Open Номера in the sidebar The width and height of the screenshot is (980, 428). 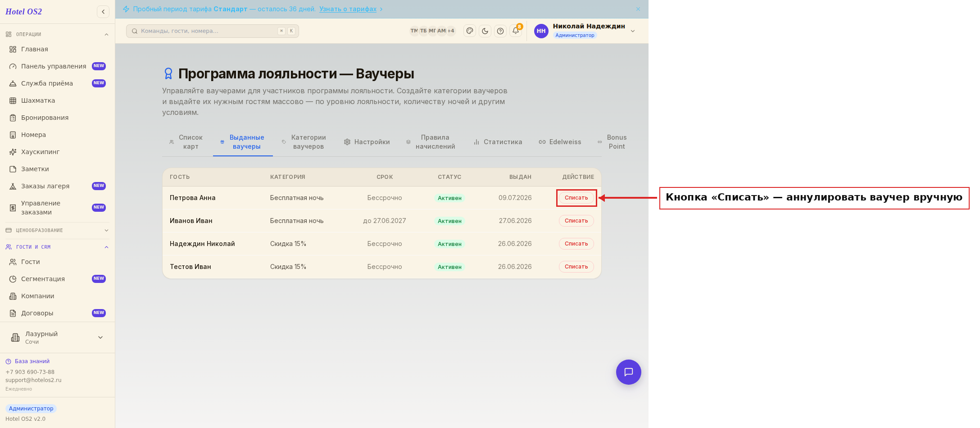[x=57, y=135]
